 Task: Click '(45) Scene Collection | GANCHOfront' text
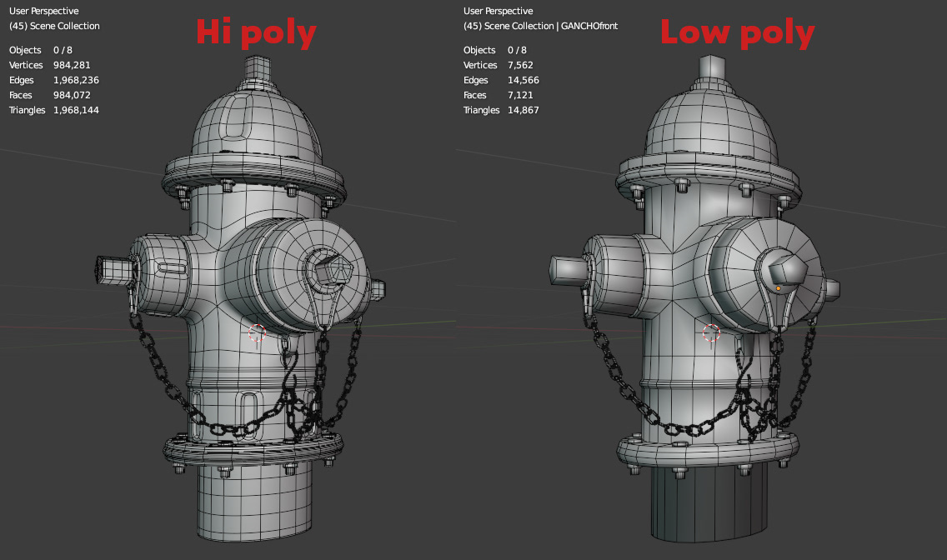[x=540, y=26]
